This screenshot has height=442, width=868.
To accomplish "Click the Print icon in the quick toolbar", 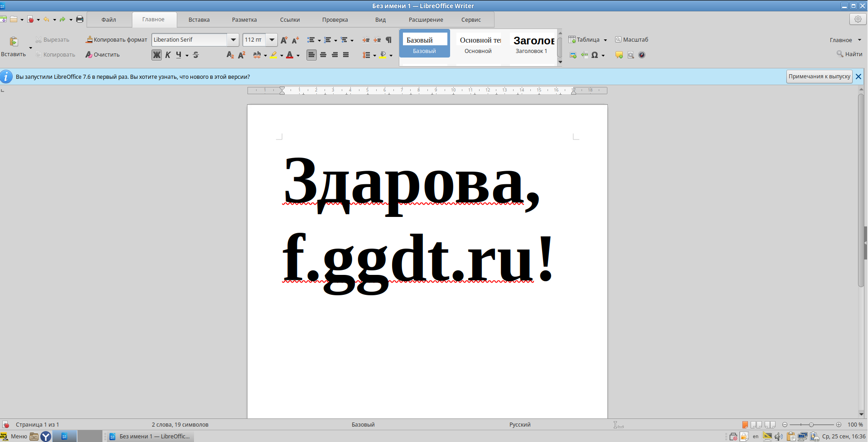I will coord(80,19).
